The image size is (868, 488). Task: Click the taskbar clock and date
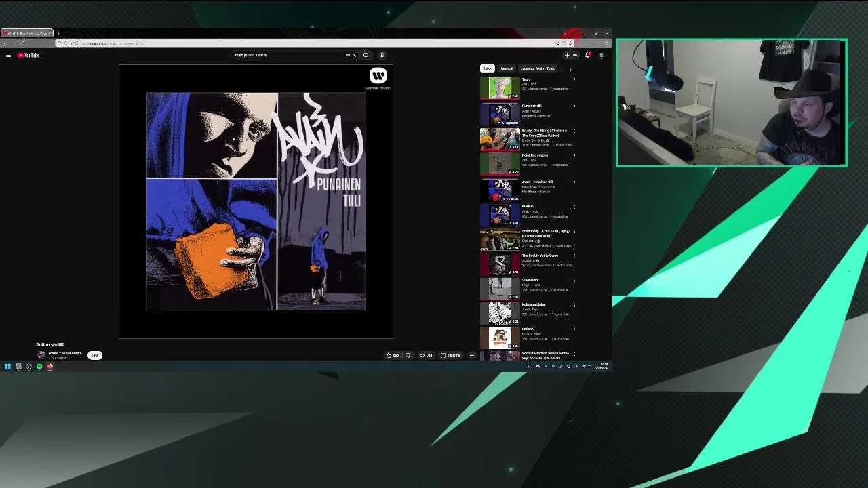[601, 367]
